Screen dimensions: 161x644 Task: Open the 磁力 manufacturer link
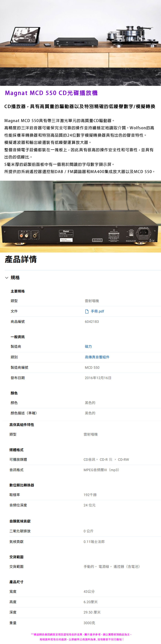click(x=88, y=347)
